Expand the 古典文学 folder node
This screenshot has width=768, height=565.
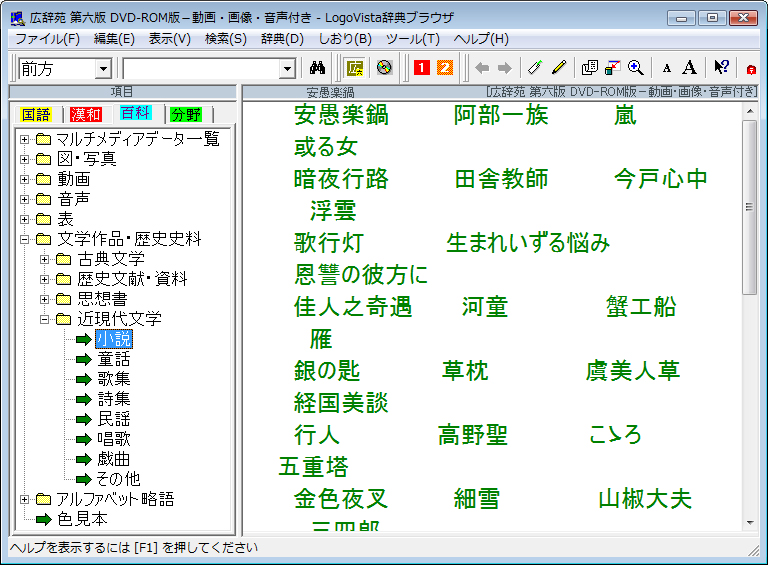45,259
